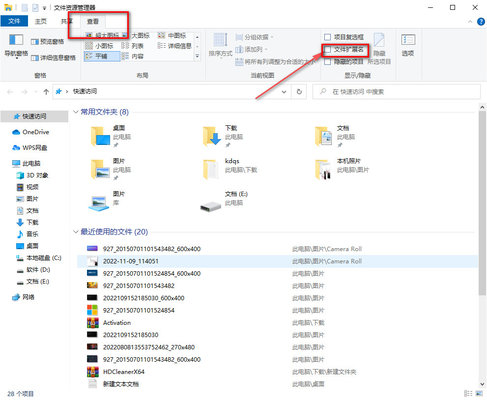
Task: Tick the 项目复选框 checkbox
Action: click(x=328, y=37)
